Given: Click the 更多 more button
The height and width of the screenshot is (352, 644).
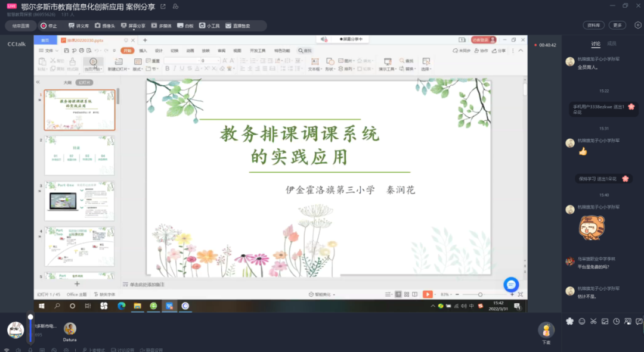Looking at the screenshot, I should 617,26.
